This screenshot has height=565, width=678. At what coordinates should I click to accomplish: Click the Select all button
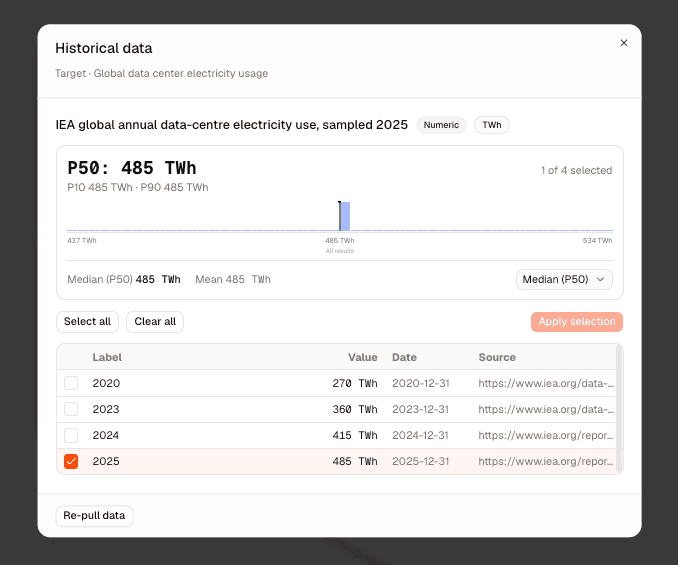point(87,322)
